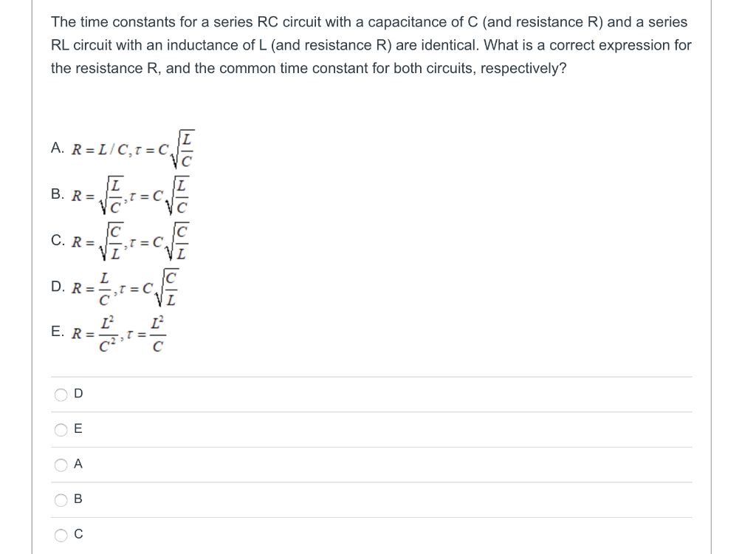Click the row containing answer choice E
The width and height of the screenshot is (756, 554).
(369, 429)
